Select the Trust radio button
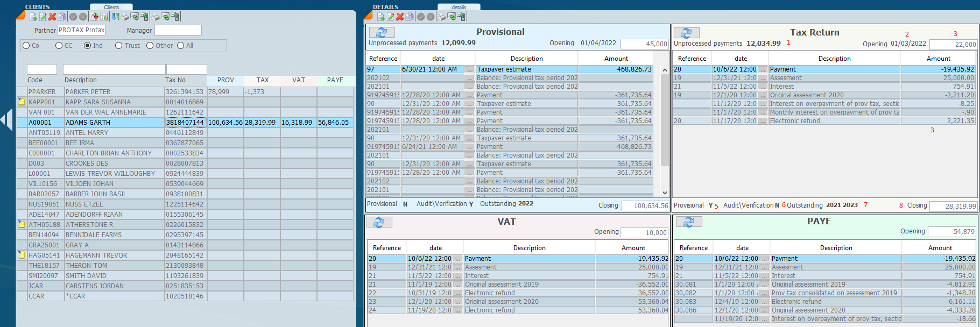980x327 pixels. [x=119, y=46]
